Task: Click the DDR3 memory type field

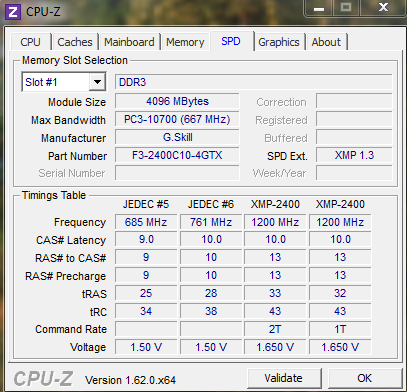Action: [253, 82]
